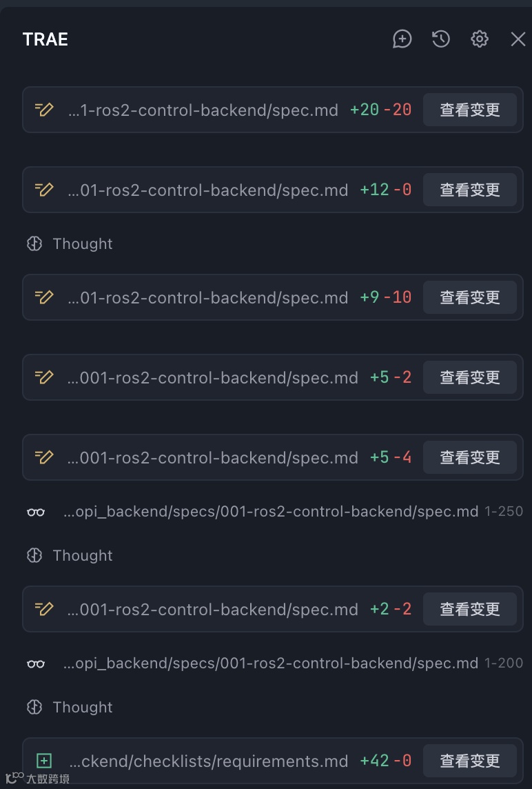View changes for spec.md +20 -20

coord(470,110)
